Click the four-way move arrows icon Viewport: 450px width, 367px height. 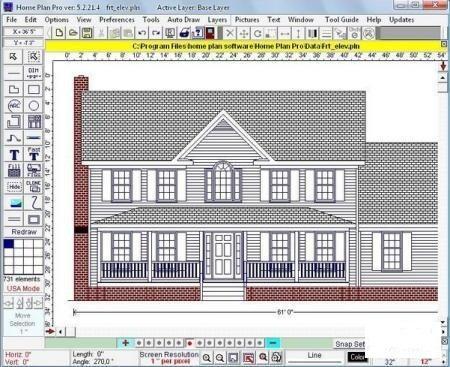(x=244, y=33)
